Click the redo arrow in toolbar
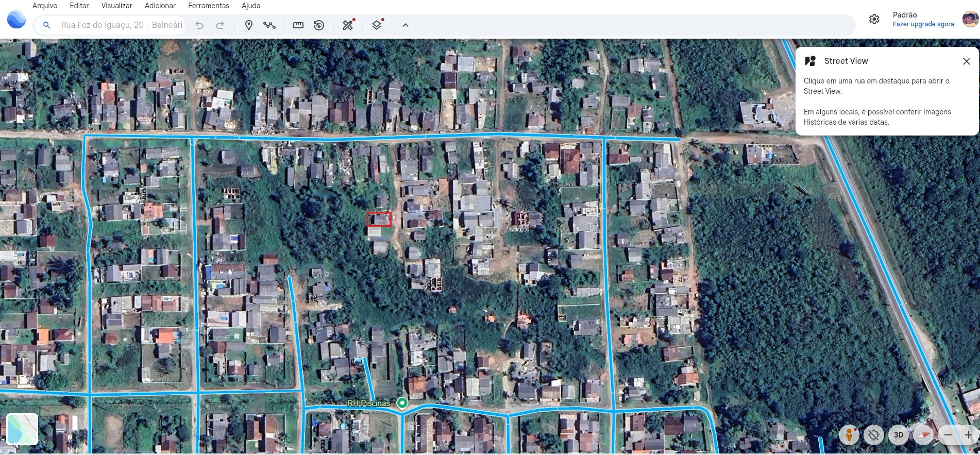 (219, 25)
